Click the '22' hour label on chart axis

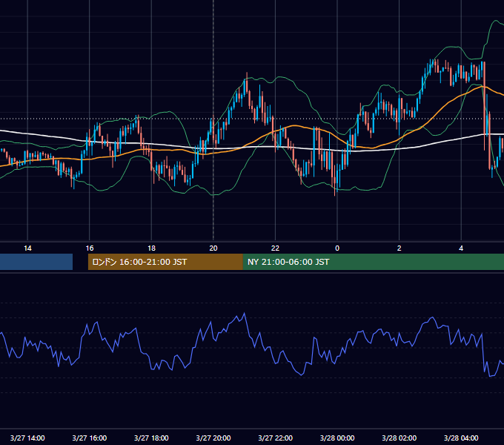(x=276, y=248)
